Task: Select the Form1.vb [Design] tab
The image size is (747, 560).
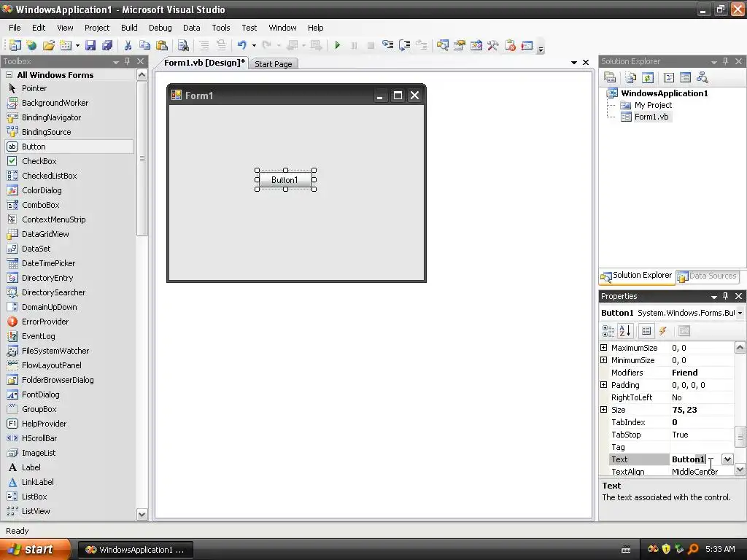Action: pos(204,63)
